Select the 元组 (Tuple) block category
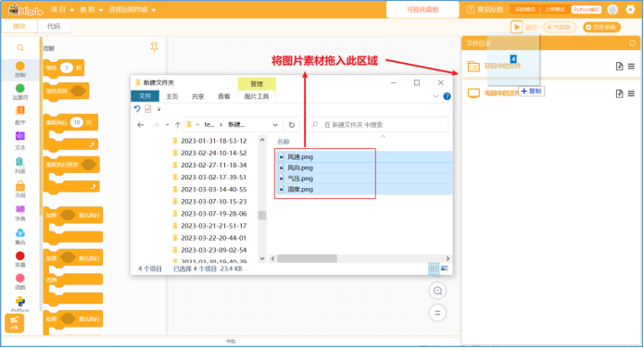644x348 pixels. coord(19,189)
